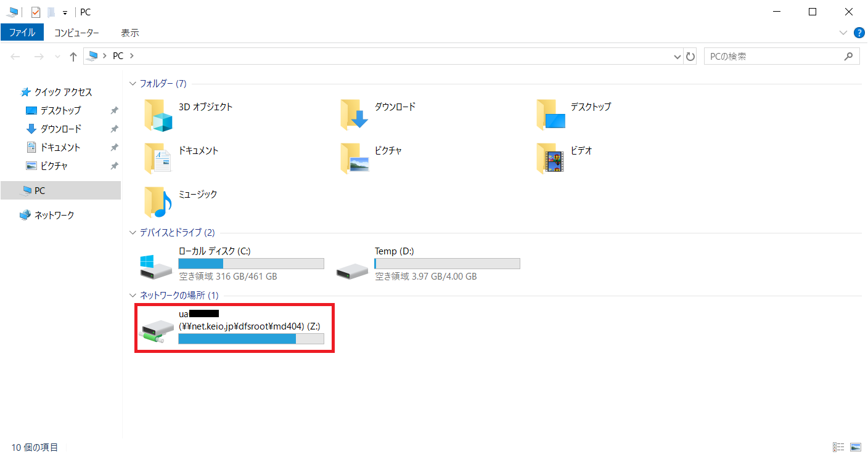Select the ミュージック folder icon
868x457 pixels.
pyautogui.click(x=158, y=202)
